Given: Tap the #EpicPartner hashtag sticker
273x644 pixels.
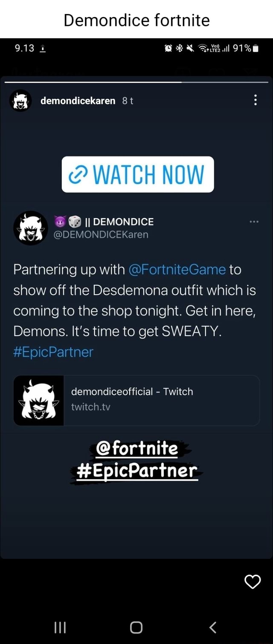Looking at the screenshot, I should (x=137, y=471).
